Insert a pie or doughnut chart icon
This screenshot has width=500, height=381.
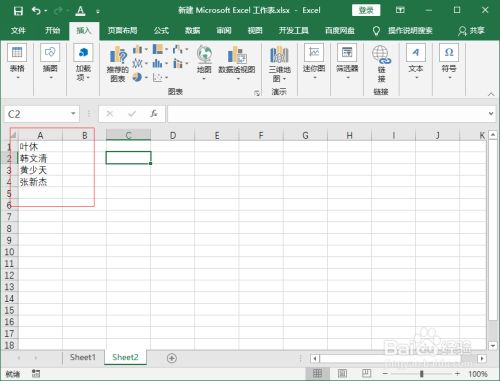click(137, 77)
